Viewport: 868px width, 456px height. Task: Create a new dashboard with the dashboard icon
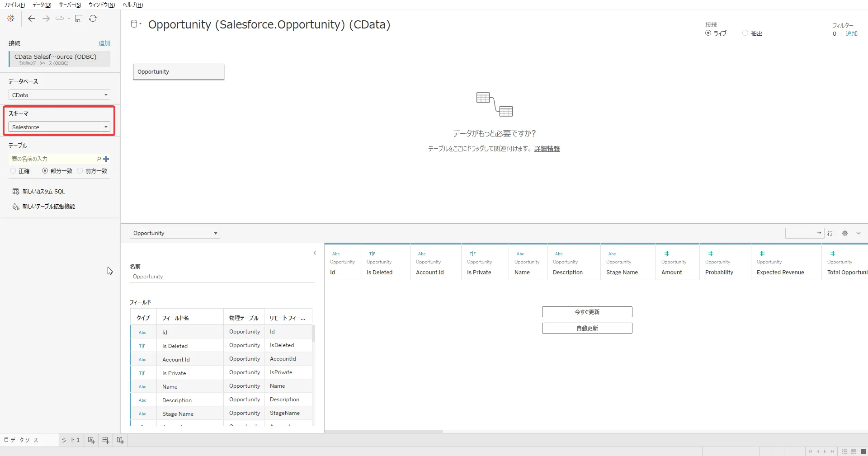105,440
